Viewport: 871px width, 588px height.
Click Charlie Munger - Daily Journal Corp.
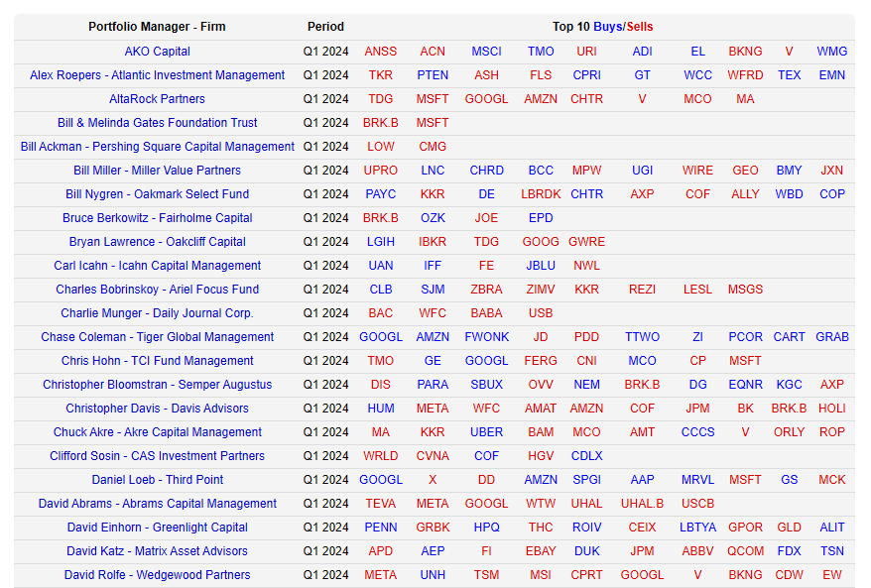coord(157,313)
